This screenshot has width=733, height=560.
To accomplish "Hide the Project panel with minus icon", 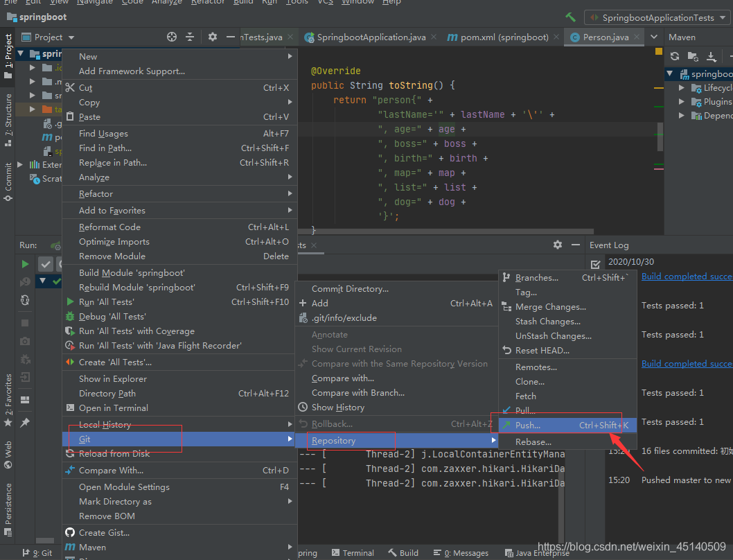I will click(x=231, y=37).
